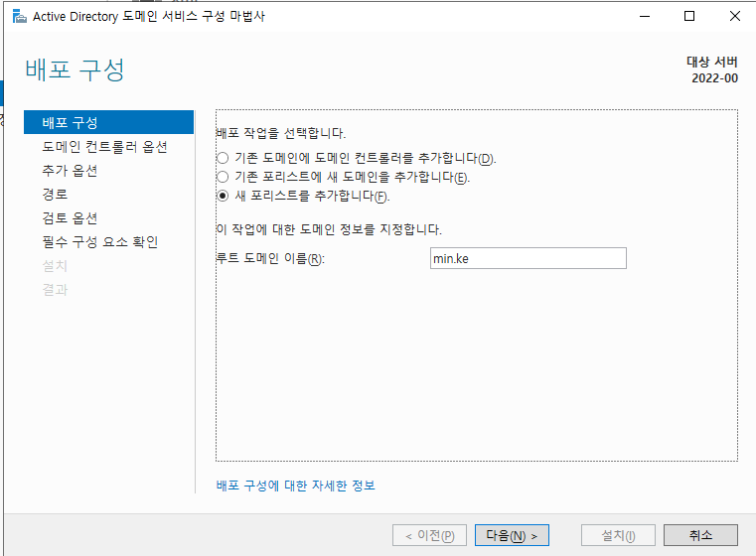Select '기존 포리스트에 새 도메인을 추가합니다' radio button

click(x=223, y=177)
